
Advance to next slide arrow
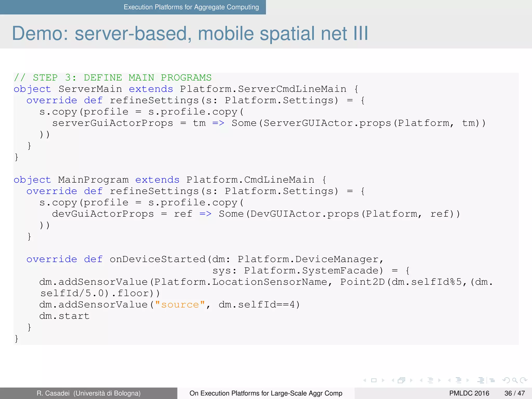[383, 380]
